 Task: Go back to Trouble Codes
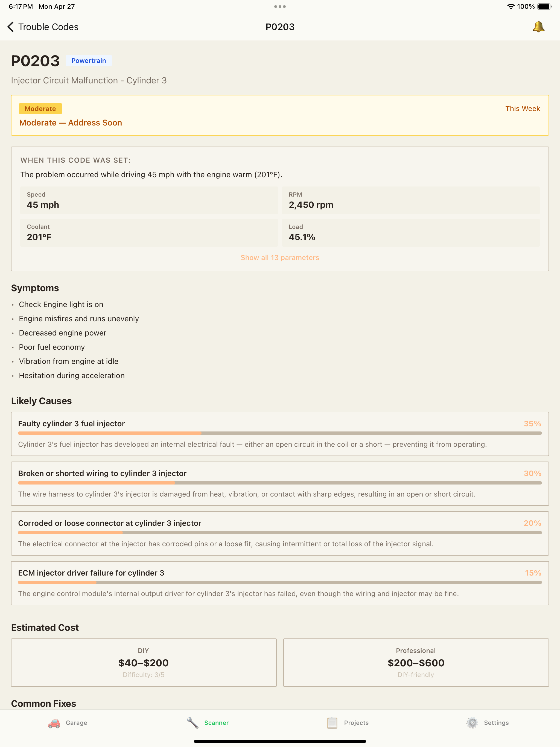point(43,27)
